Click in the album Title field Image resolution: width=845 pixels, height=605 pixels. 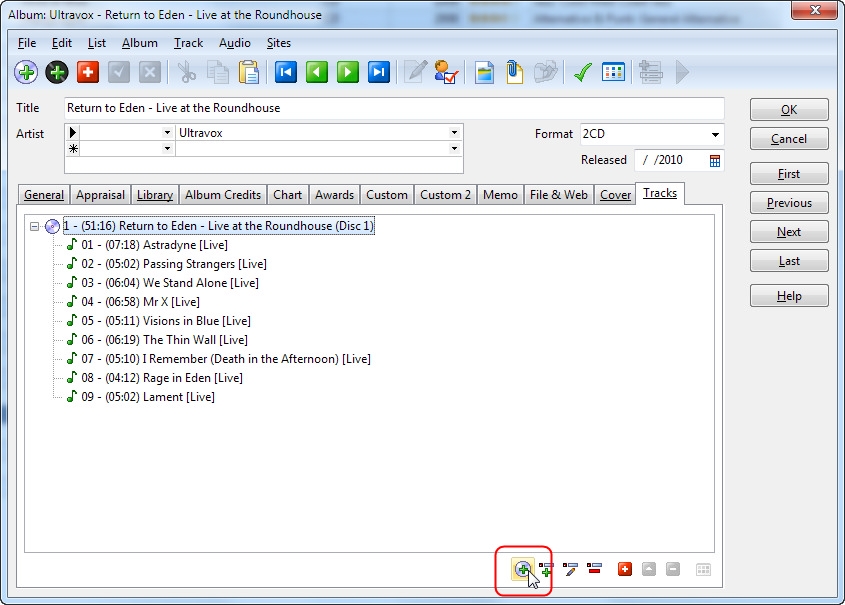pos(394,108)
